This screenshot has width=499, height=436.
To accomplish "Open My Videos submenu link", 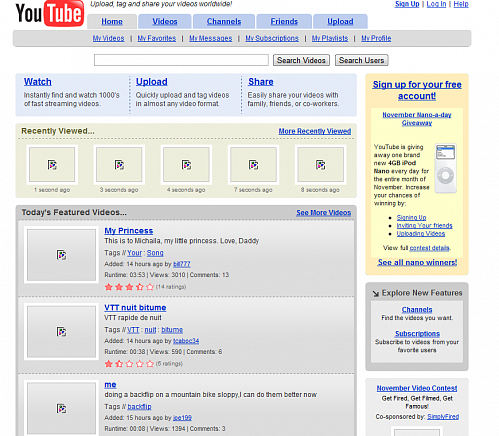I will click(x=109, y=38).
